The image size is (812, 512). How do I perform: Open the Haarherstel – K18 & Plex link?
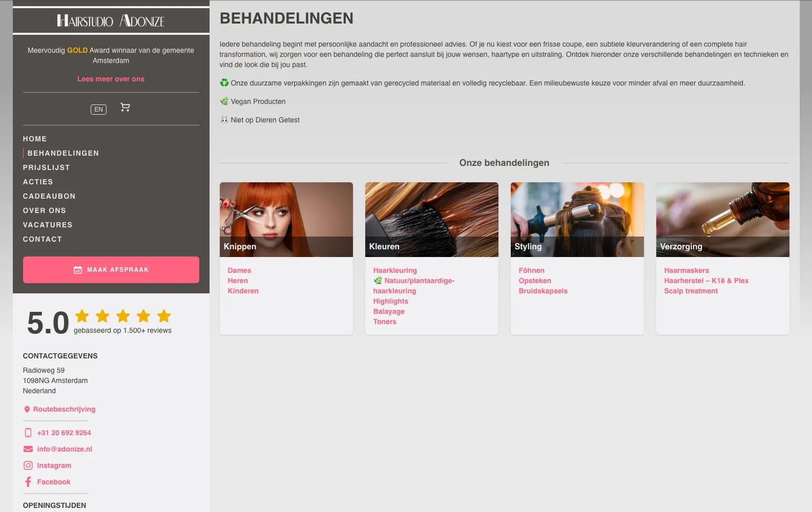click(706, 281)
